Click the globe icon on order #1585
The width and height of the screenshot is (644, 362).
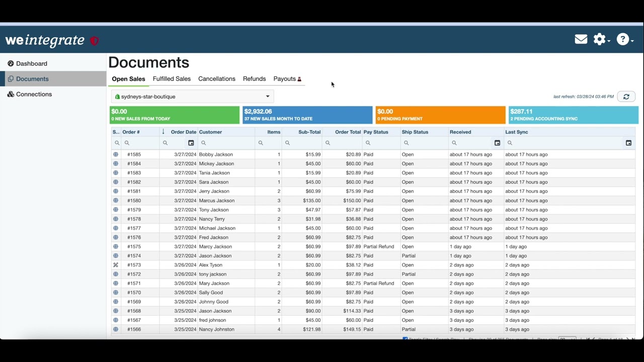pyautogui.click(x=115, y=154)
